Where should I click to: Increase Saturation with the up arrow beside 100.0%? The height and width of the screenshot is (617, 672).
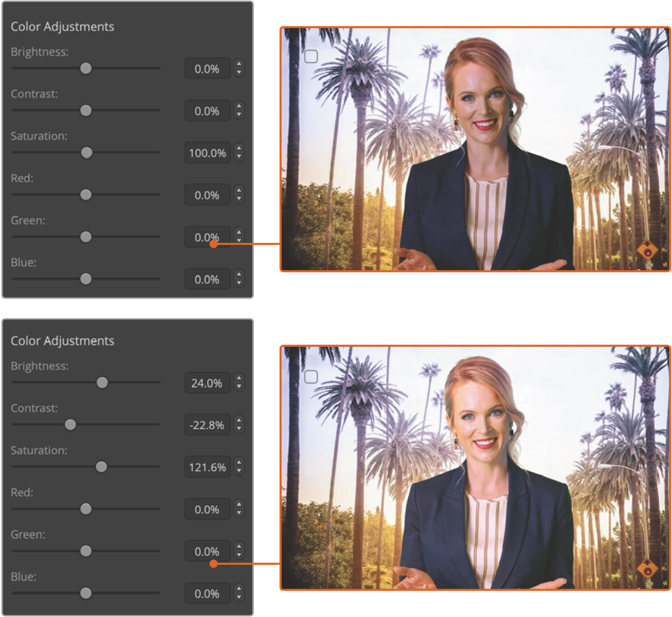[239, 148]
